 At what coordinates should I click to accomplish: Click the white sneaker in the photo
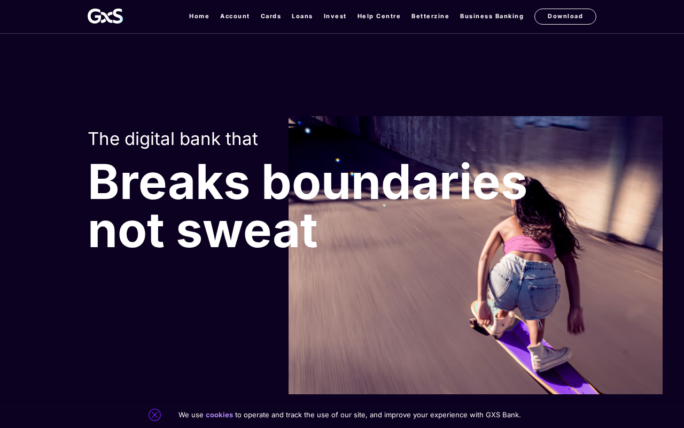pyautogui.click(x=549, y=356)
